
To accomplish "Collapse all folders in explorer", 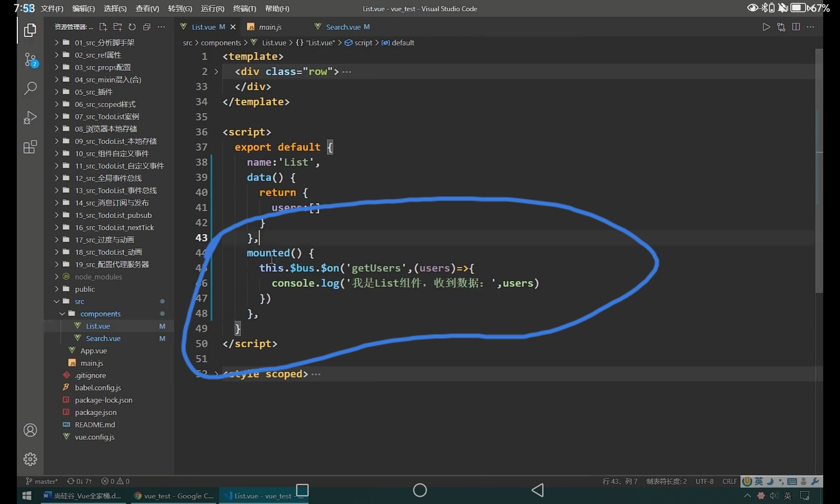I will tap(147, 27).
